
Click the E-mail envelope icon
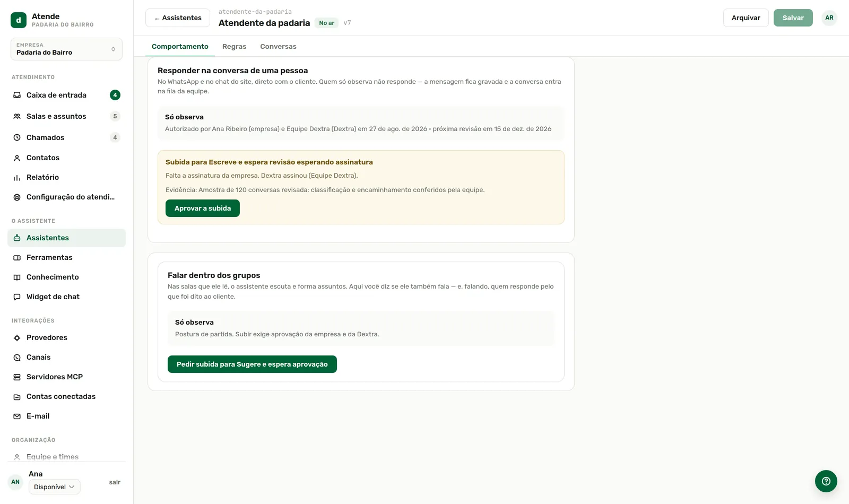17,416
